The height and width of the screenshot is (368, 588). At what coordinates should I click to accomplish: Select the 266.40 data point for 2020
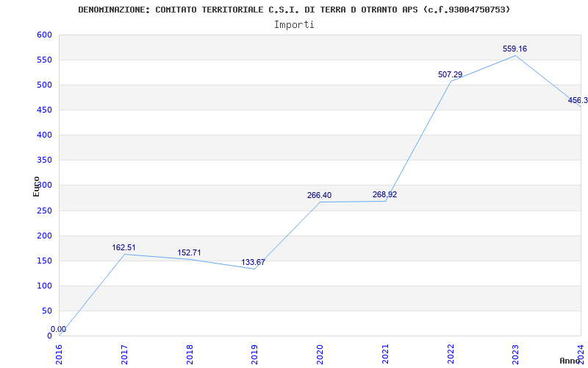(320, 196)
